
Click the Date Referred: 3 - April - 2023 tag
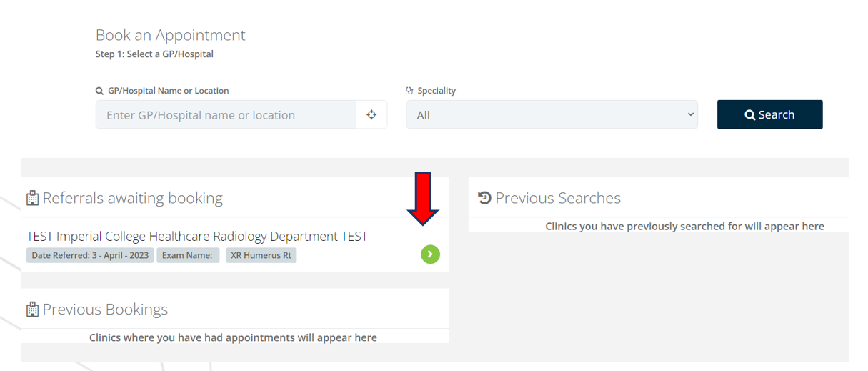[x=90, y=255]
